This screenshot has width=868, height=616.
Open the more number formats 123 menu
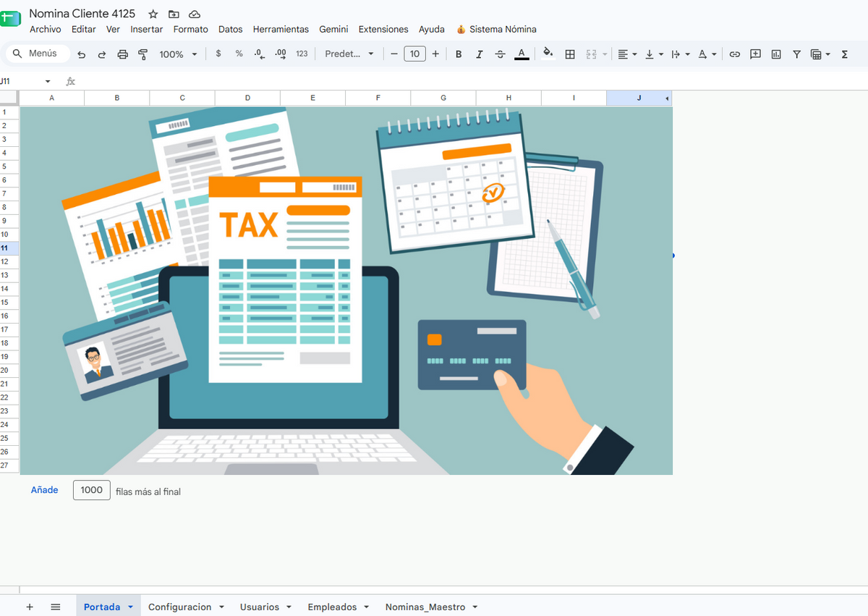[x=302, y=54]
